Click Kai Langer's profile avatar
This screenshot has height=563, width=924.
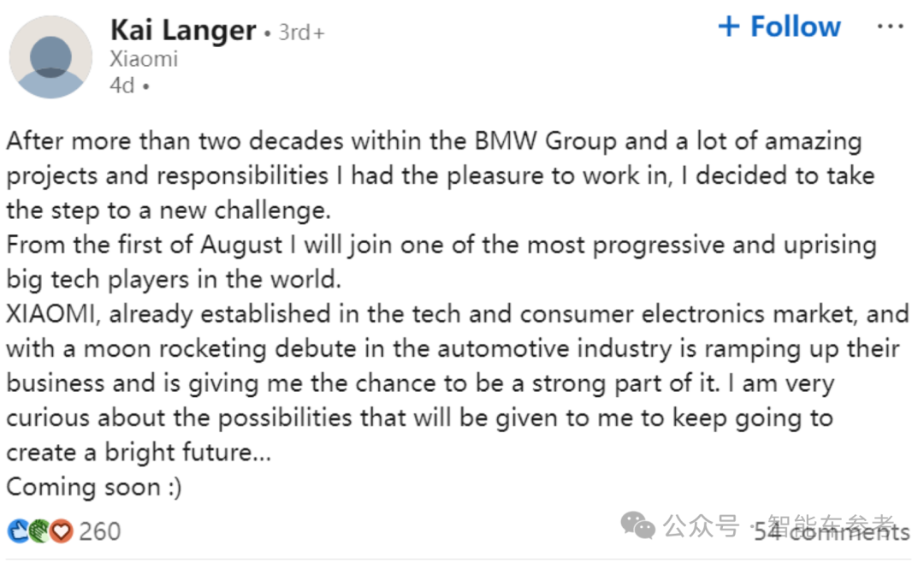pos(50,56)
